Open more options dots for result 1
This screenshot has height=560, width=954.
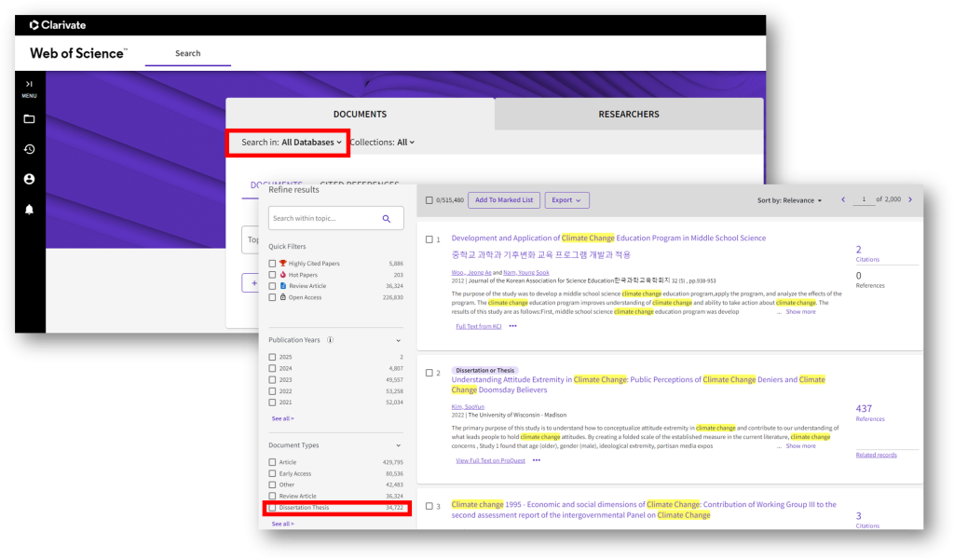513,326
